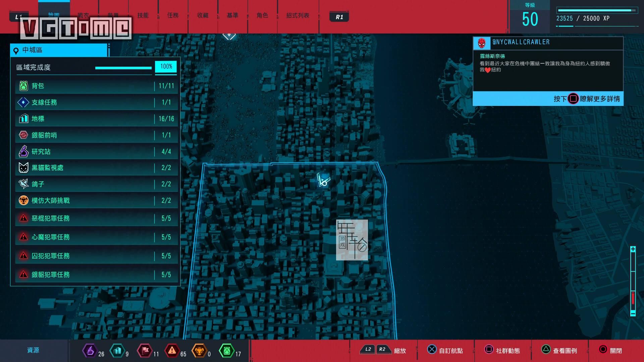Click the circle button icon for 關閉
The width and height of the screenshot is (644, 362).
point(603,349)
